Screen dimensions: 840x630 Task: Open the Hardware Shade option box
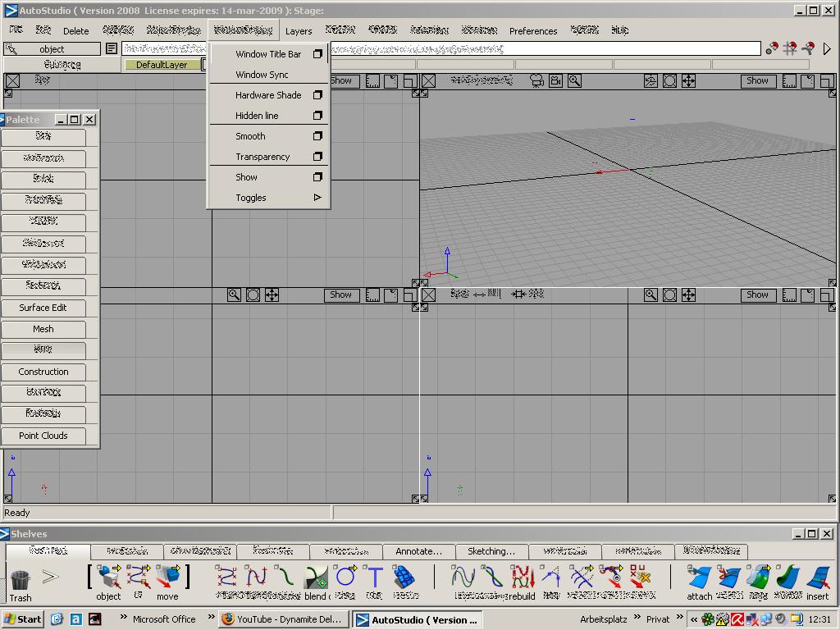click(x=317, y=95)
